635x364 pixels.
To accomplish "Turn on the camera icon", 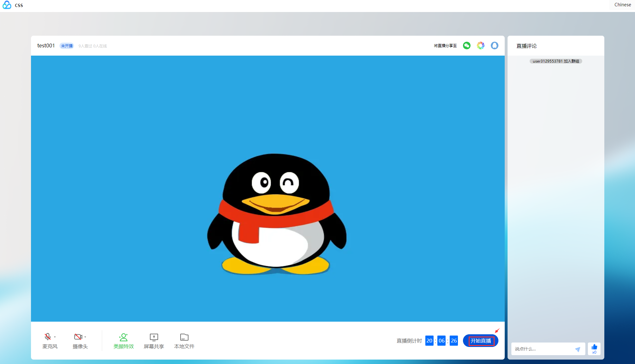I will (77, 337).
